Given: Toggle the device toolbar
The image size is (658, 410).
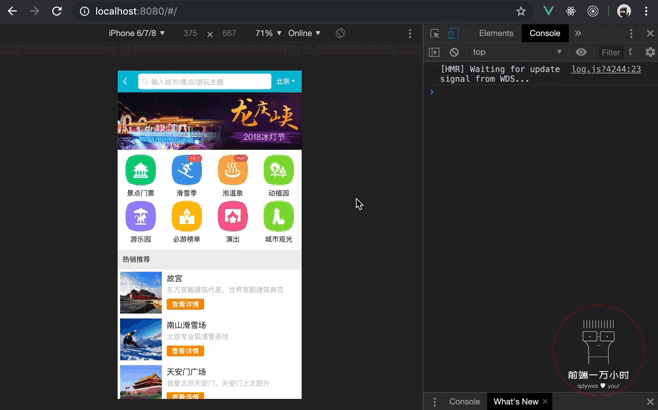Looking at the screenshot, I should pos(453,34).
